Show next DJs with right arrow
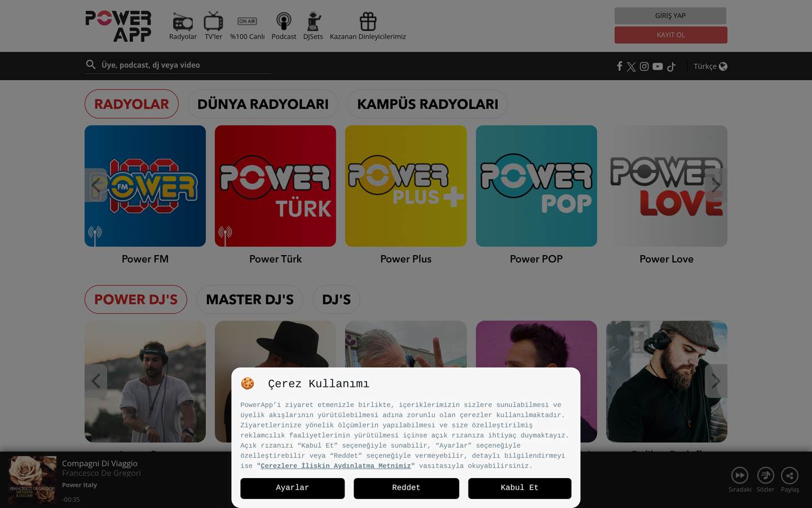Screen dimensions: 812x508 (716, 381)
